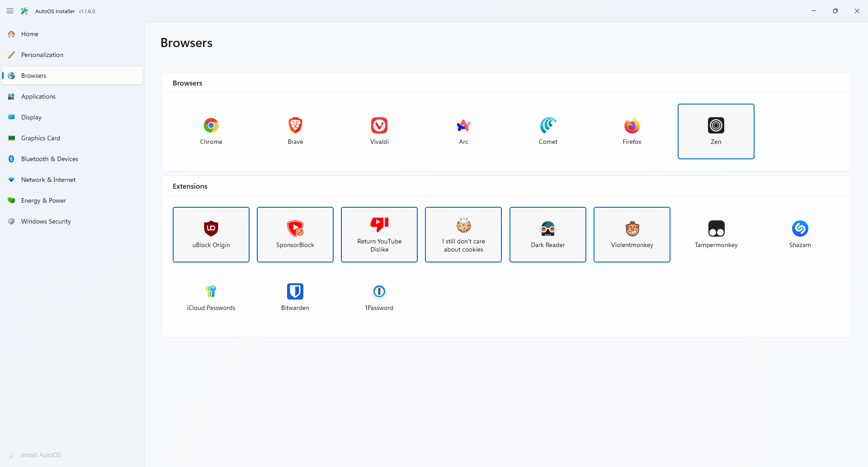
Task: Deselect the Violentmonkey extension
Action: click(x=632, y=234)
